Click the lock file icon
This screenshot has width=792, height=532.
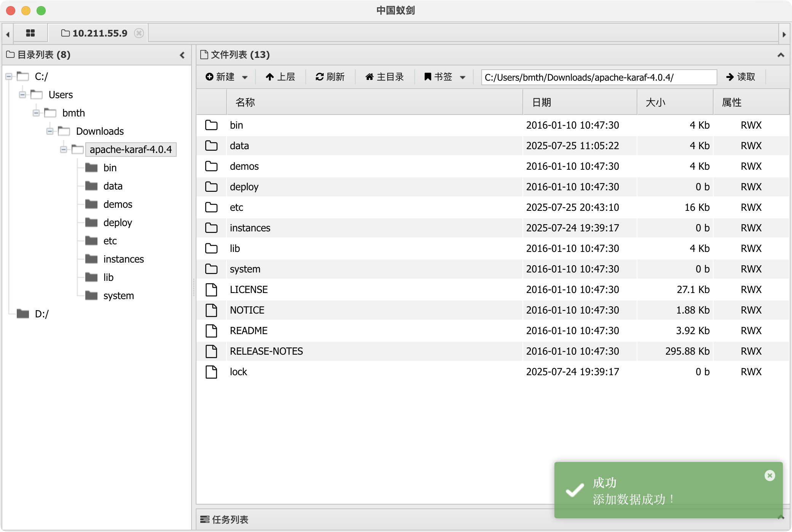tap(211, 372)
